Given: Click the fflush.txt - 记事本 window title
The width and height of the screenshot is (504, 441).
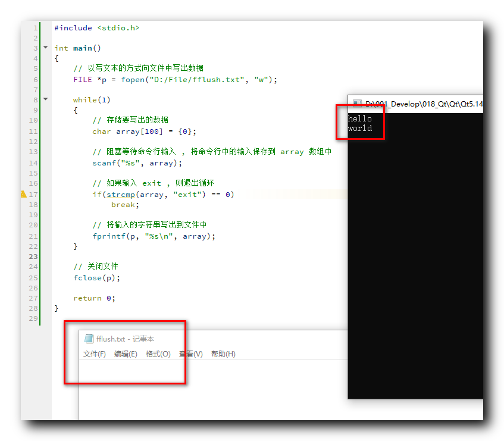Looking at the screenshot, I should [126, 339].
